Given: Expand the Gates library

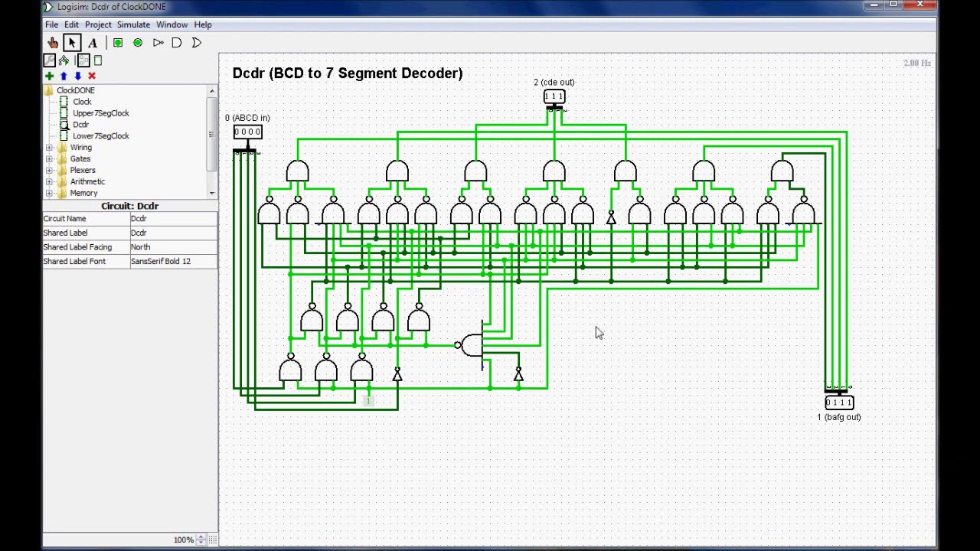Looking at the screenshot, I should point(50,159).
